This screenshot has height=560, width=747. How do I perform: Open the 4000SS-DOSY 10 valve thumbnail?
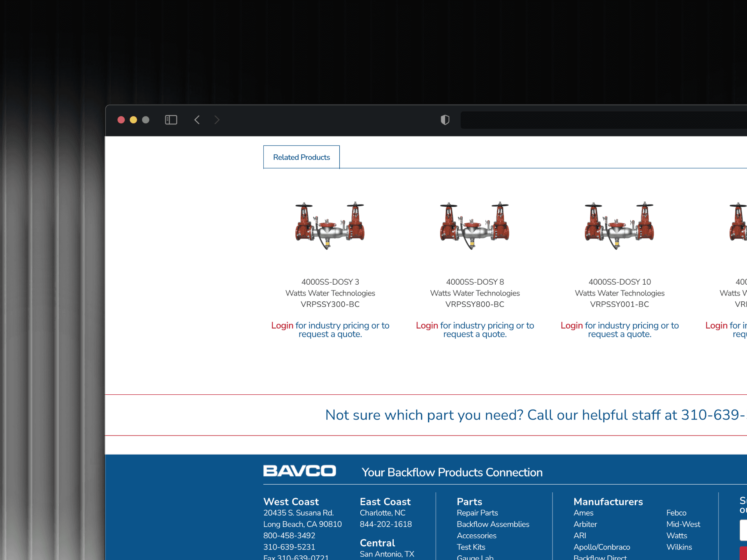619,226
